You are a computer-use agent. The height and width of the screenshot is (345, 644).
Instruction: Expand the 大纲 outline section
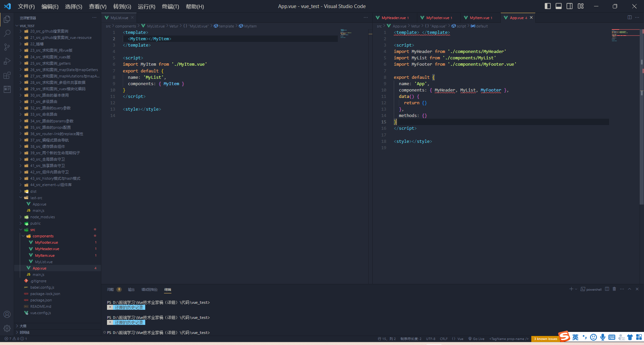pyautogui.click(x=23, y=326)
